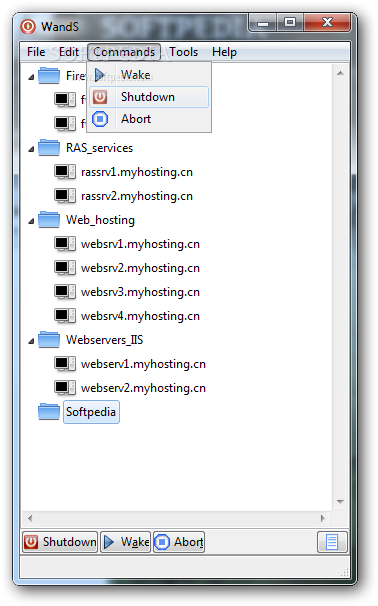378x606 pixels.
Task: Select the RAS_services group label
Action: [x=99, y=148]
